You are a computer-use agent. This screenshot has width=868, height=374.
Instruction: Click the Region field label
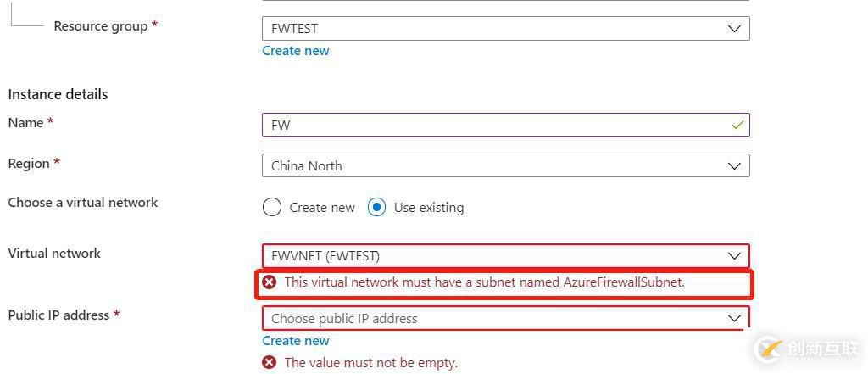tap(29, 163)
